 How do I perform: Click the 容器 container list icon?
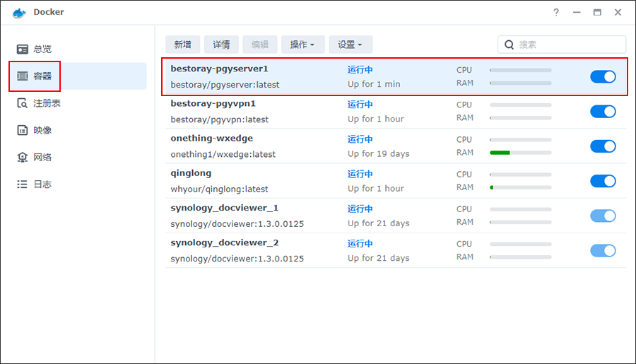pos(23,76)
